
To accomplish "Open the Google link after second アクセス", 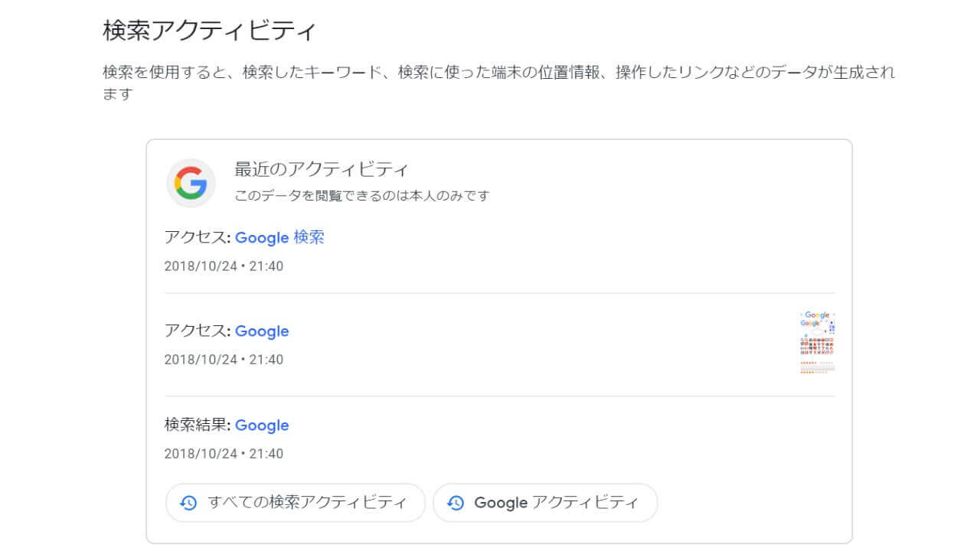I will 262,331.
